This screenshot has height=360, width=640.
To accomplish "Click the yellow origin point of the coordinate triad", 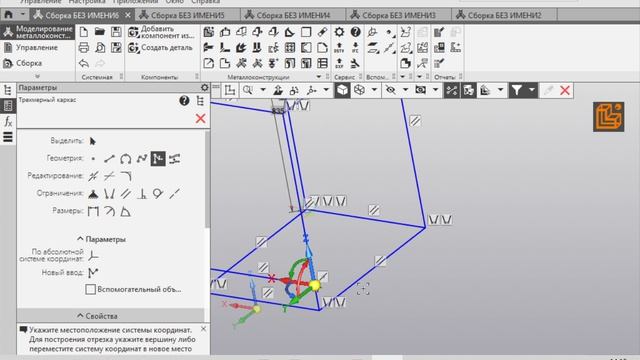I will (x=315, y=285).
